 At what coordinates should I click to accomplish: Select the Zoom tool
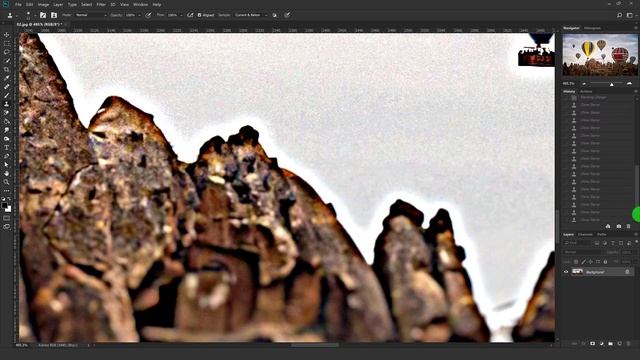[7, 182]
